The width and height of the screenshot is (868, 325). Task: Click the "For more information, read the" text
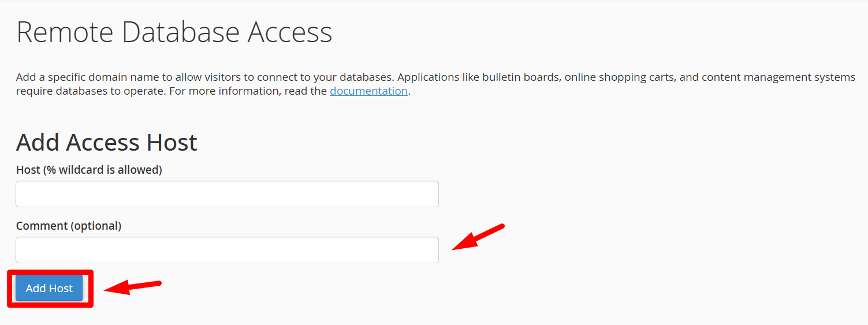tap(248, 91)
